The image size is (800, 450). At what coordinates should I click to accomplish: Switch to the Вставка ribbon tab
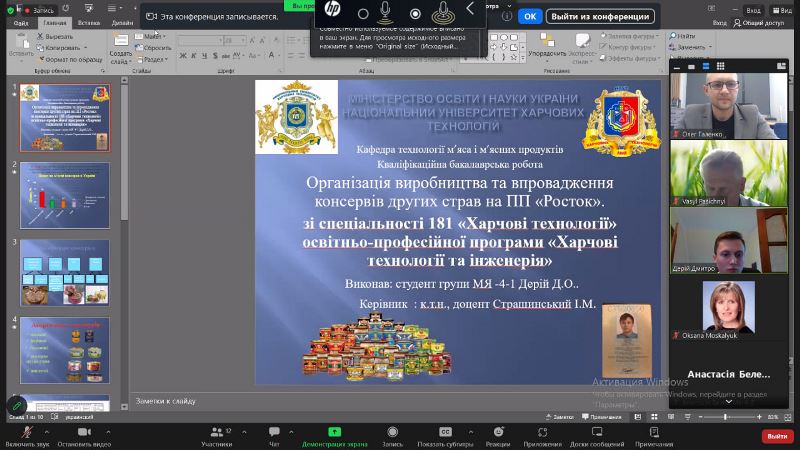coord(89,23)
